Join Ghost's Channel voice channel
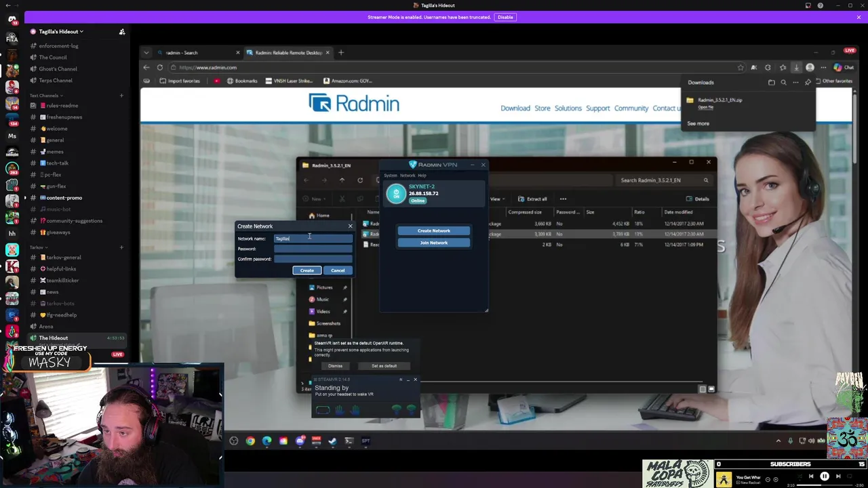 tap(58, 69)
